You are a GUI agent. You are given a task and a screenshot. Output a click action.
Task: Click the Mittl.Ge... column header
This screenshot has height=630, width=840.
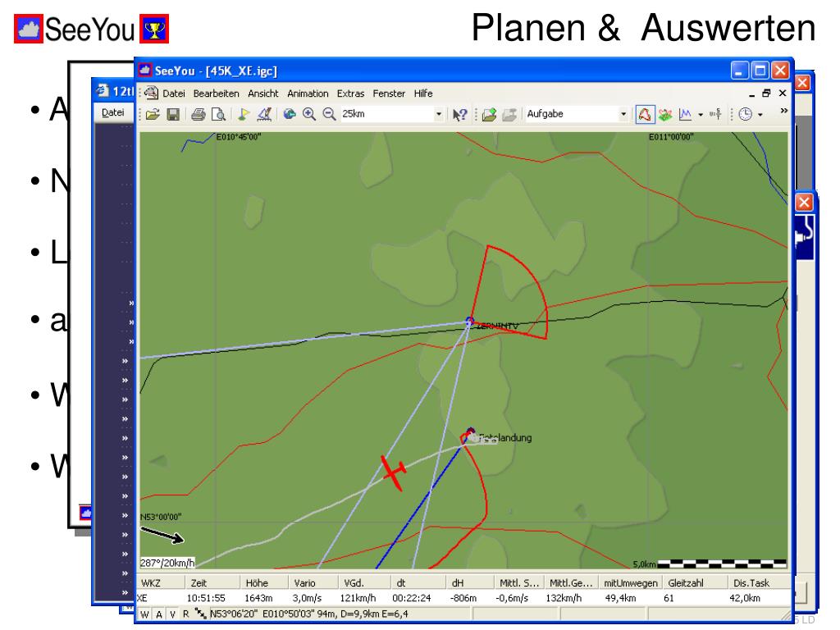coord(571,583)
